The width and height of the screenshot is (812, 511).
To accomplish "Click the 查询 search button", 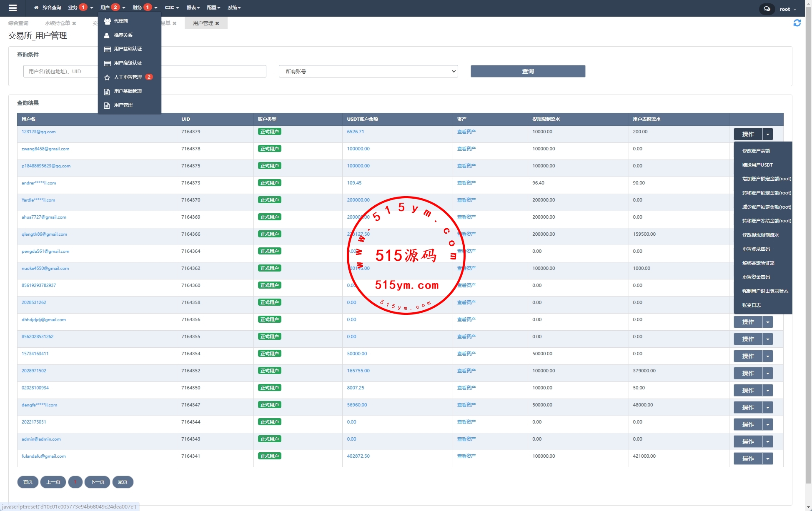I will (528, 72).
